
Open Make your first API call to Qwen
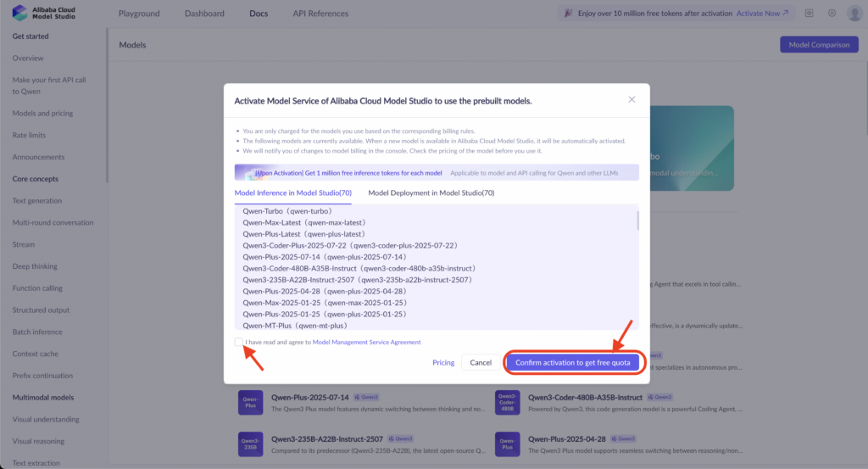tap(49, 86)
